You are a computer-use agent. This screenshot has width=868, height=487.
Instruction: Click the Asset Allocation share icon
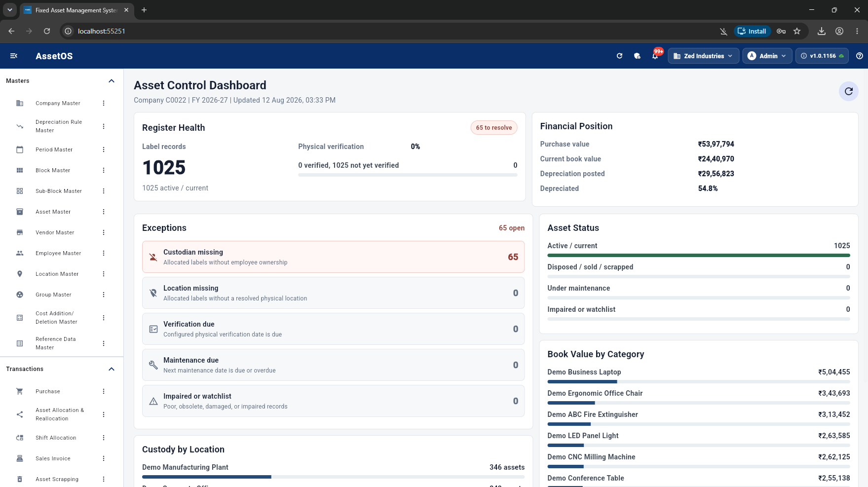click(20, 414)
